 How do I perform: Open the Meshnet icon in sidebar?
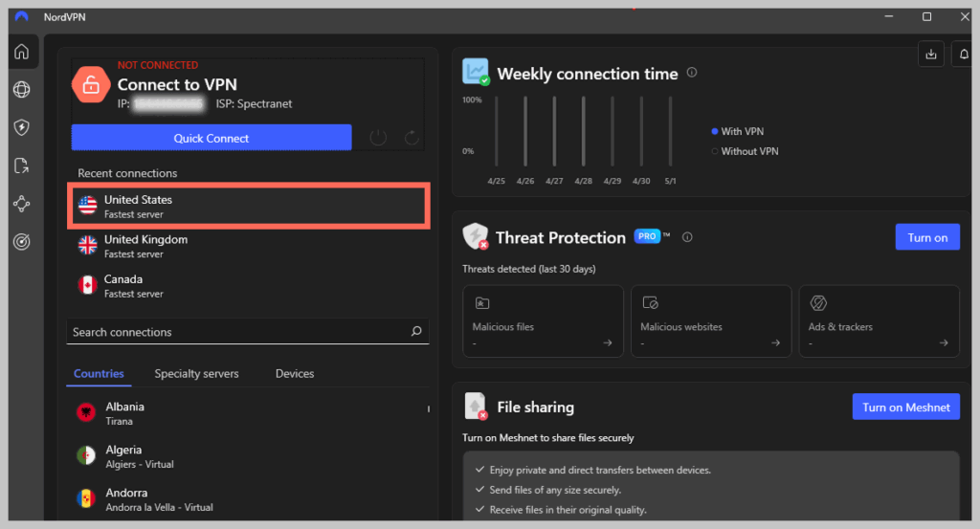21,204
